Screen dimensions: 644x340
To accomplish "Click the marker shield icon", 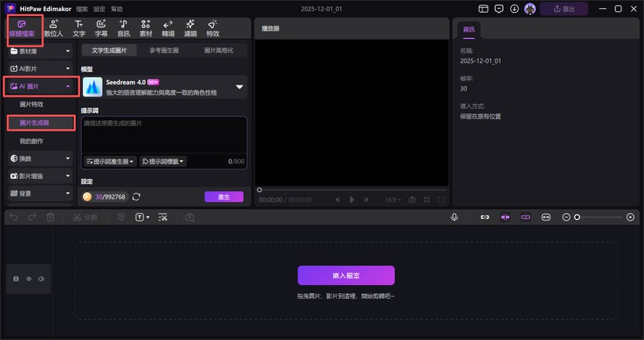I will point(121,217).
